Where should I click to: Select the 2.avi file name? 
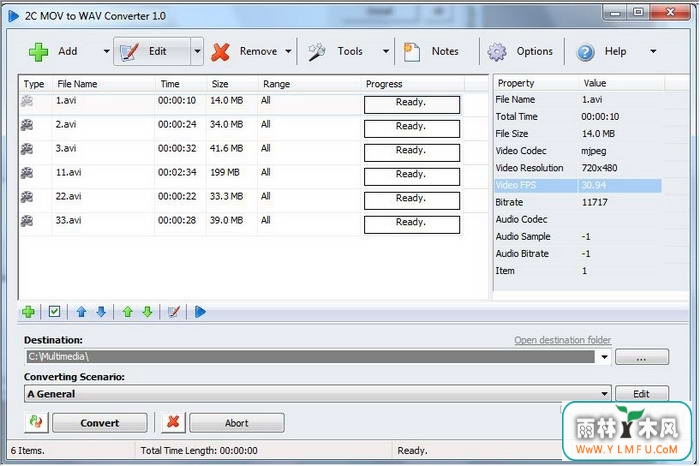click(66, 124)
